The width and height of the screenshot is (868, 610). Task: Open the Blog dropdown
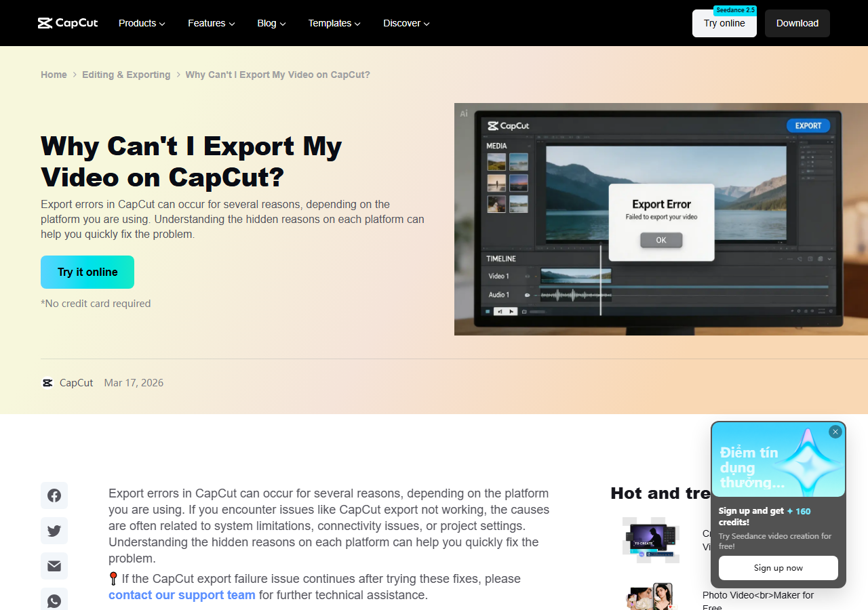point(271,23)
